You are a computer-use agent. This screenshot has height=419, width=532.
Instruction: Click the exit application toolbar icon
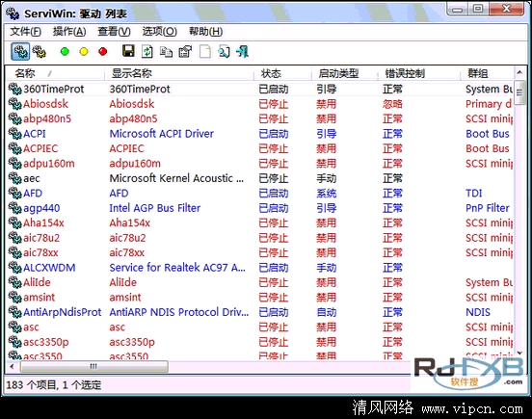tap(243, 51)
